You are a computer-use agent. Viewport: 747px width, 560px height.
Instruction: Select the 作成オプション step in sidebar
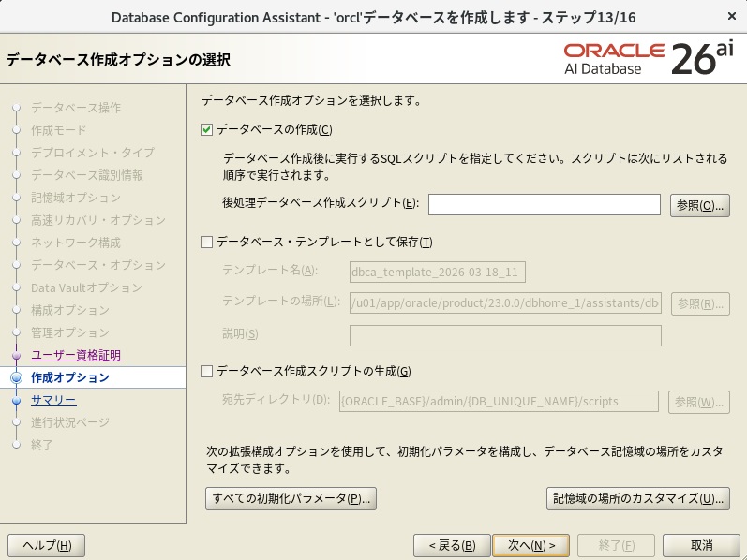(x=70, y=377)
